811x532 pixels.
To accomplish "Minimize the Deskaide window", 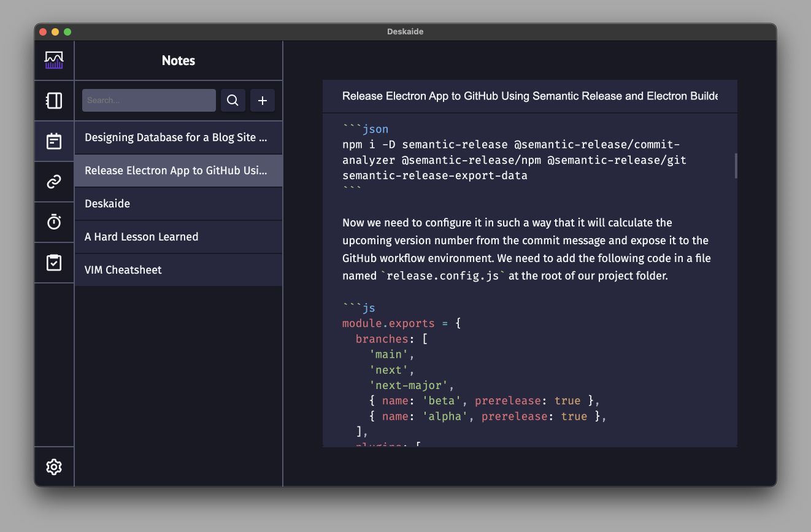I will point(55,32).
